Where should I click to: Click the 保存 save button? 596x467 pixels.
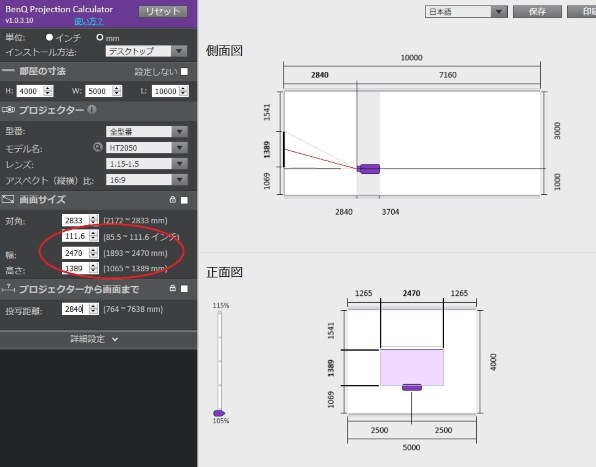pos(537,12)
